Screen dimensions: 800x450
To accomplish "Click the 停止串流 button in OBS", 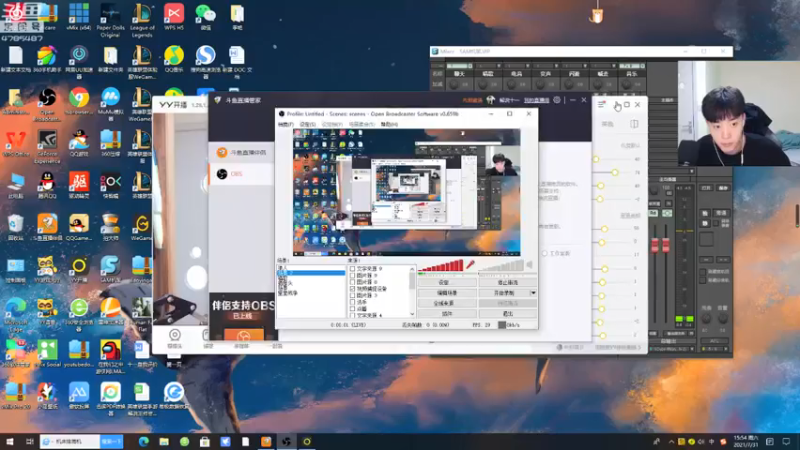I will pyautogui.click(x=507, y=282).
